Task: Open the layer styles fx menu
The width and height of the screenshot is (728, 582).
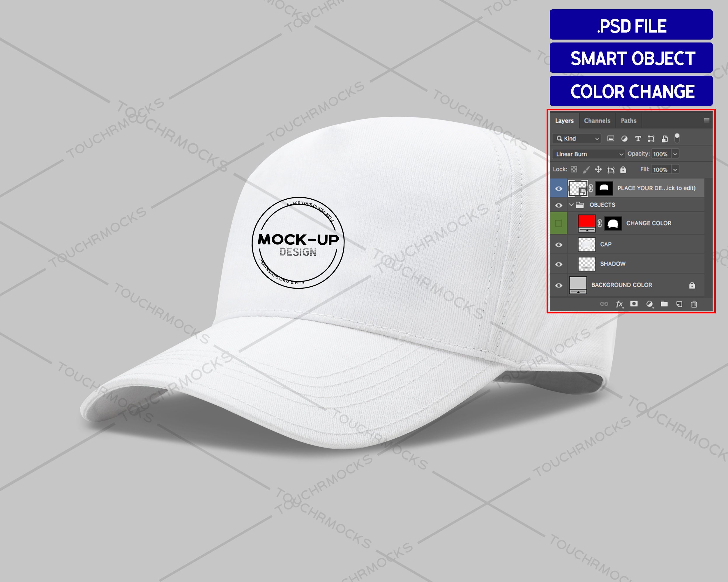Action: tap(620, 304)
